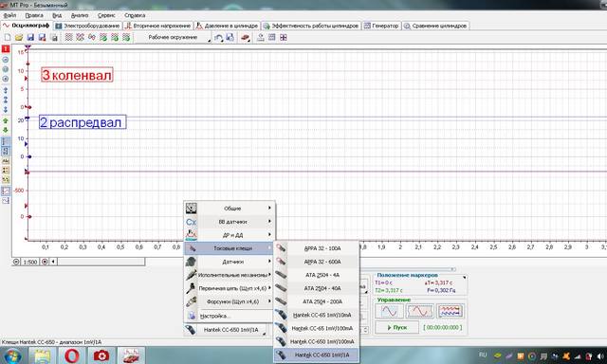Viewport: 607px width, 364px height.
Task: Click the red eraser toolbar icon
Action: (x=245, y=38)
